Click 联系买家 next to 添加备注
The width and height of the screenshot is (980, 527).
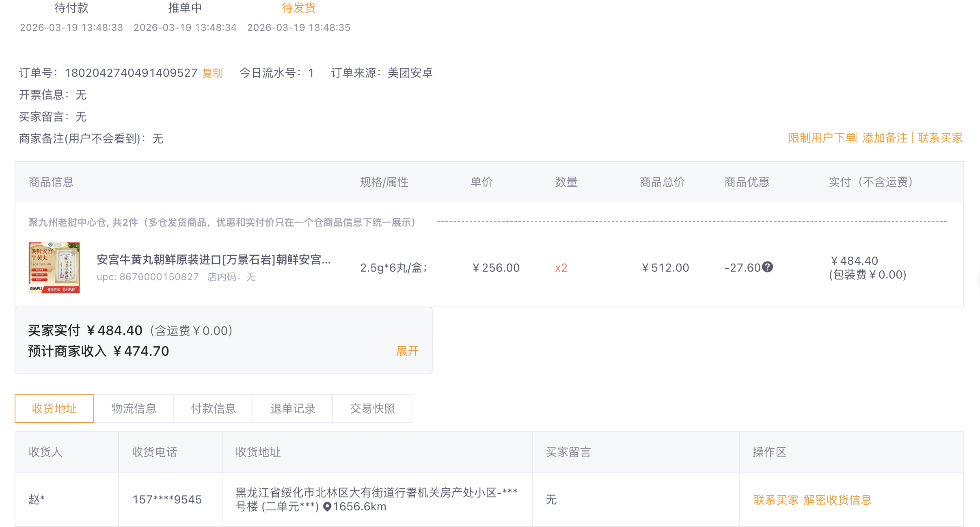(940, 138)
